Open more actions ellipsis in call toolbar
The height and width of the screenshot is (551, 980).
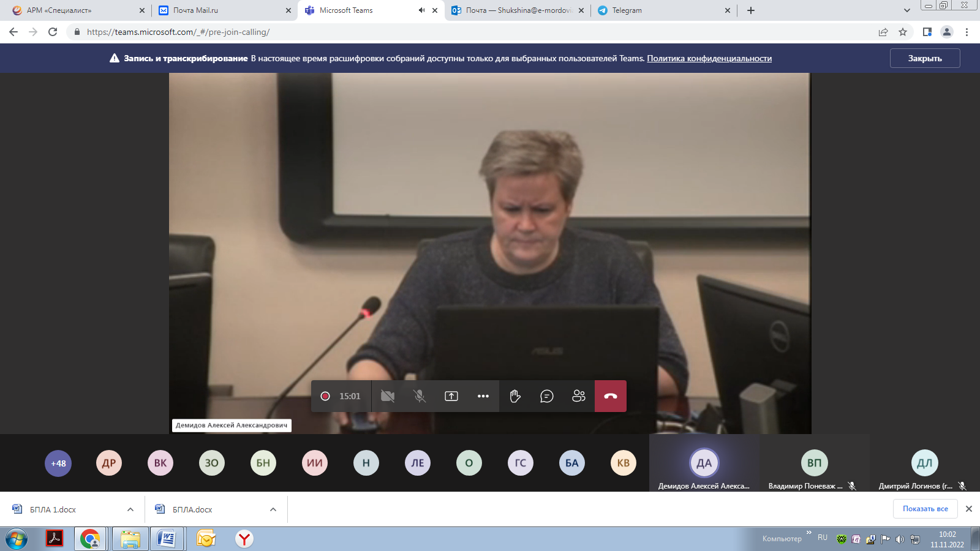pyautogui.click(x=483, y=396)
